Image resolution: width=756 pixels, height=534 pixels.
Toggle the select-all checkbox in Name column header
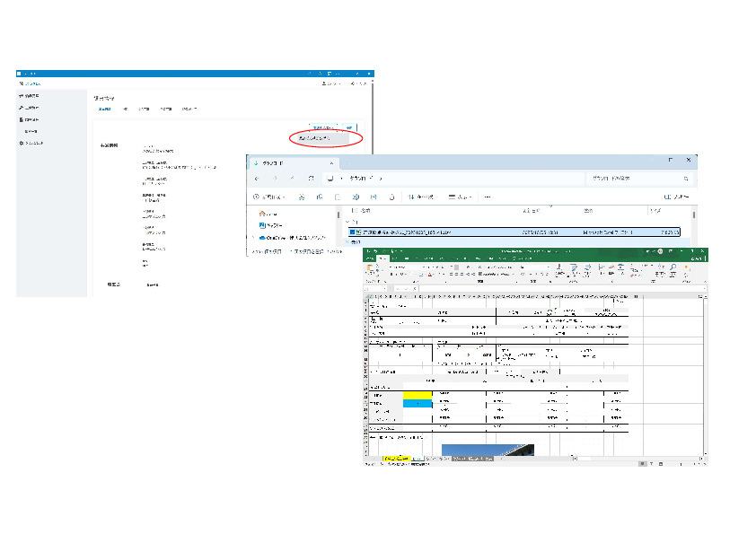pyautogui.click(x=353, y=210)
